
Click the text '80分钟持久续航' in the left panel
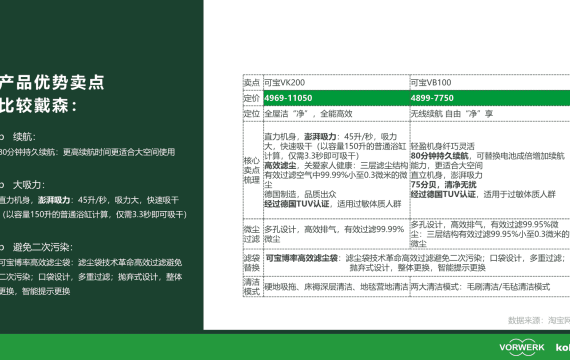(x=29, y=152)
